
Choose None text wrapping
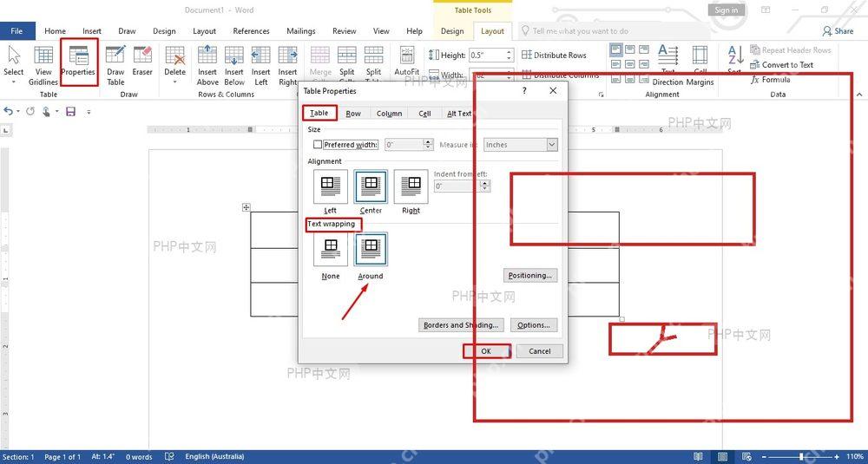click(331, 250)
